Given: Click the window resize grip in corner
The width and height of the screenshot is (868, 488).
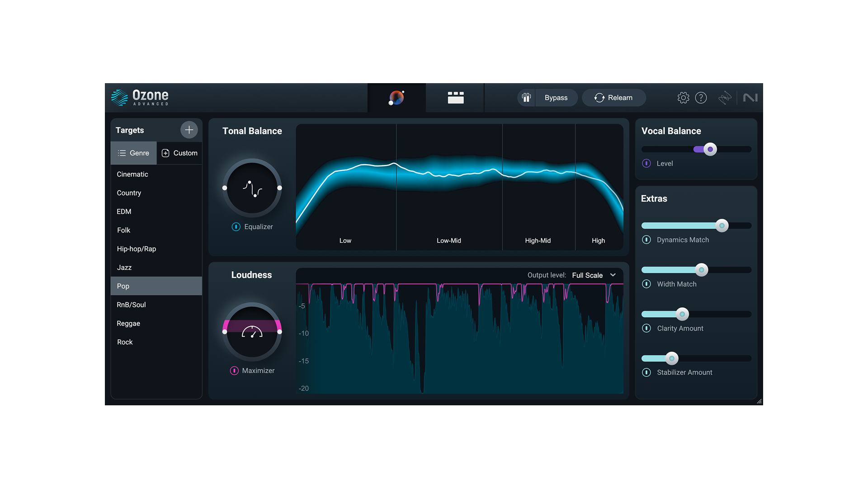Looking at the screenshot, I should (759, 401).
